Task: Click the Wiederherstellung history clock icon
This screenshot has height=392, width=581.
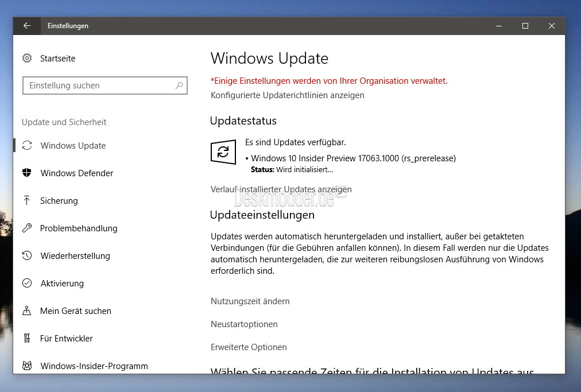Action: [26, 255]
